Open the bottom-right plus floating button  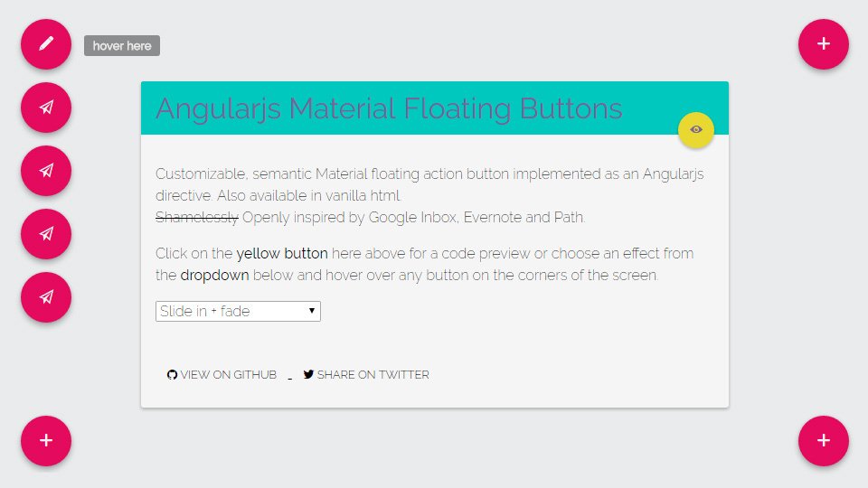[x=823, y=440]
